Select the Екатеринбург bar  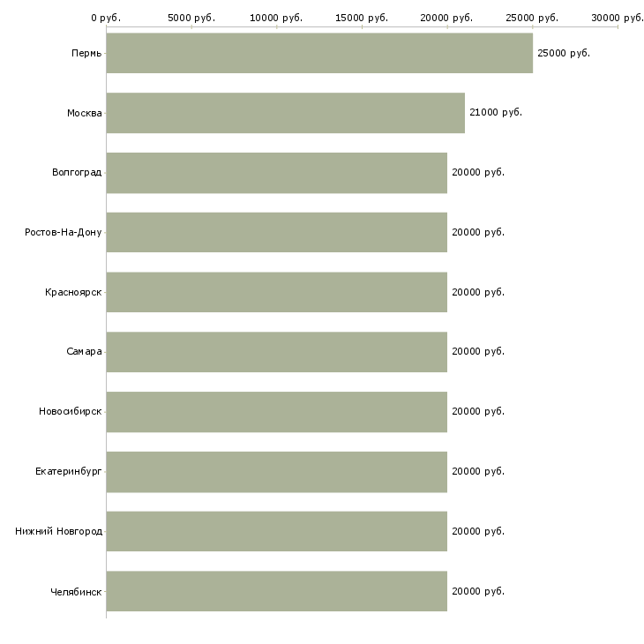coord(276,471)
